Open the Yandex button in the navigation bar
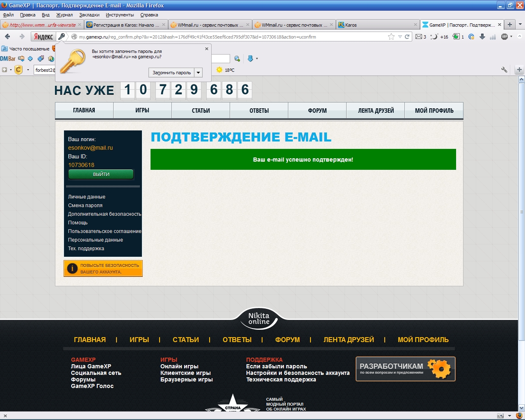 pyautogui.click(x=43, y=37)
